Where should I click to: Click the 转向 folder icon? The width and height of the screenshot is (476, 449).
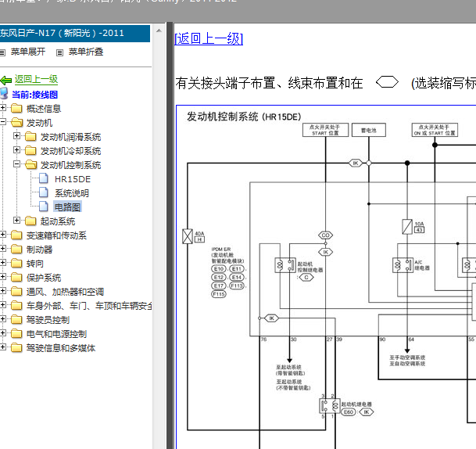16,263
